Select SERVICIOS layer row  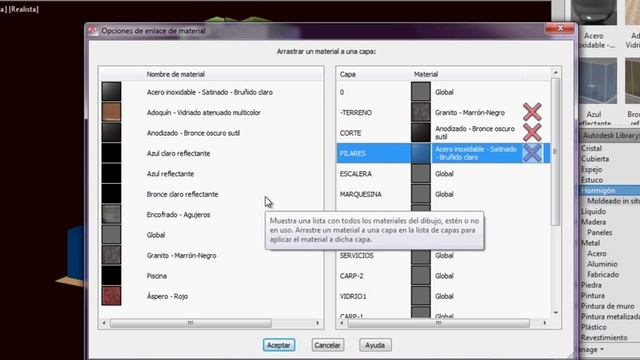[443, 255]
